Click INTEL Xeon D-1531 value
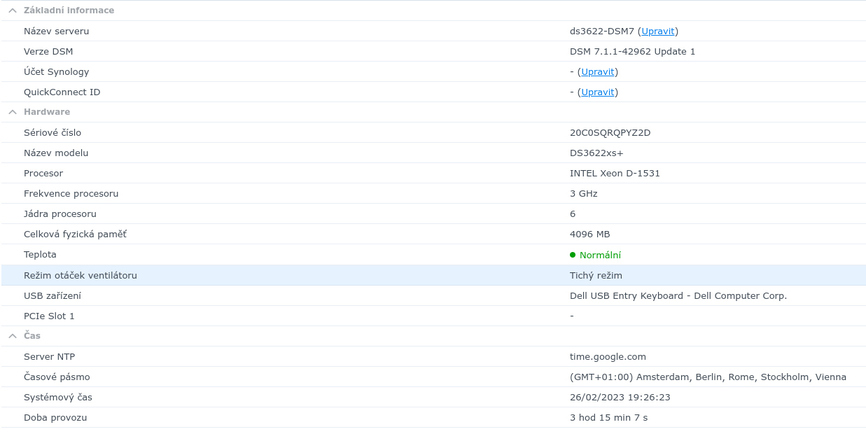The height and width of the screenshot is (434, 866). (x=615, y=173)
